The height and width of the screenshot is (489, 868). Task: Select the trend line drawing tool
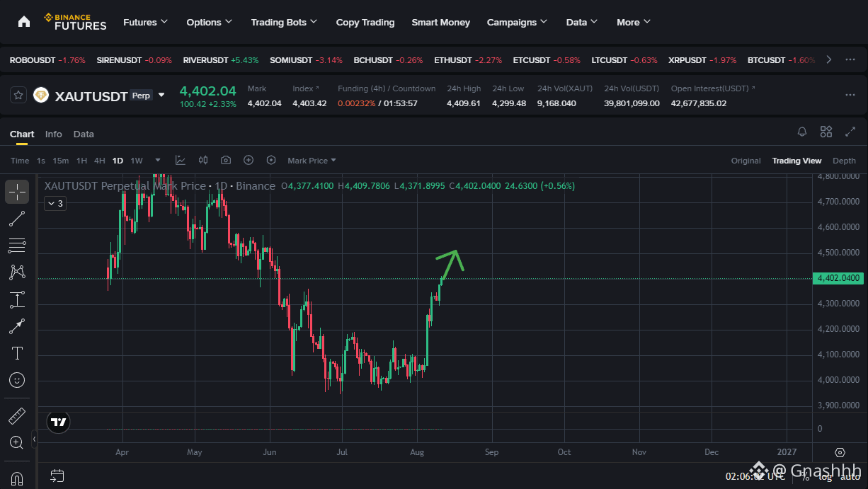point(17,219)
